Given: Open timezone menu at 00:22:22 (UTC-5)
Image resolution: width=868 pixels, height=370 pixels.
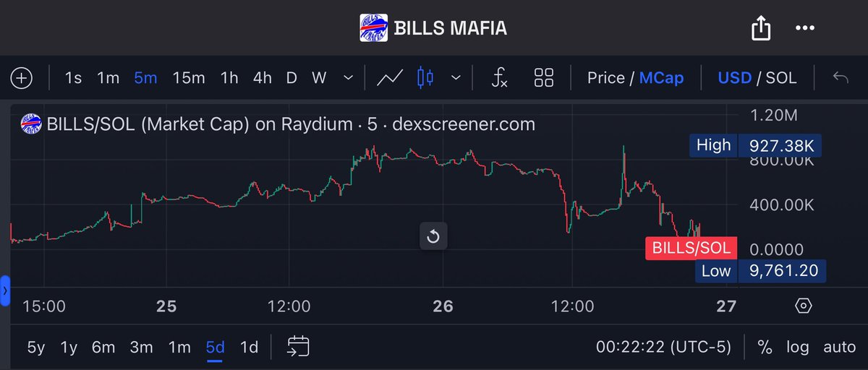Looking at the screenshot, I should [x=663, y=348].
